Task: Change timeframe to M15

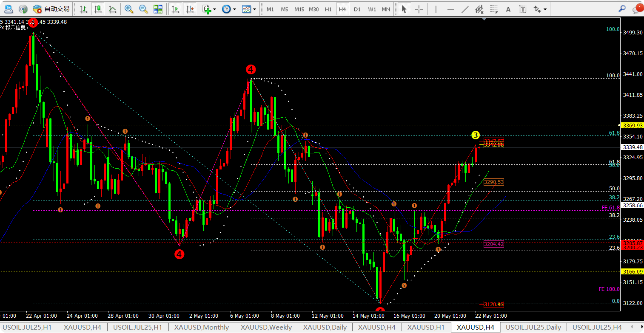Action: click(299, 9)
